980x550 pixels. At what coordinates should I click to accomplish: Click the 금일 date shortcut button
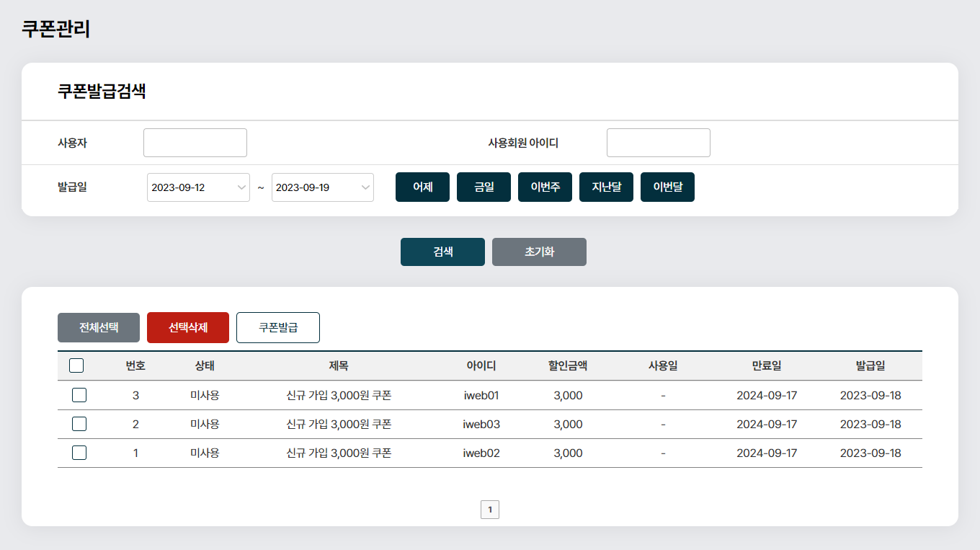click(x=484, y=187)
